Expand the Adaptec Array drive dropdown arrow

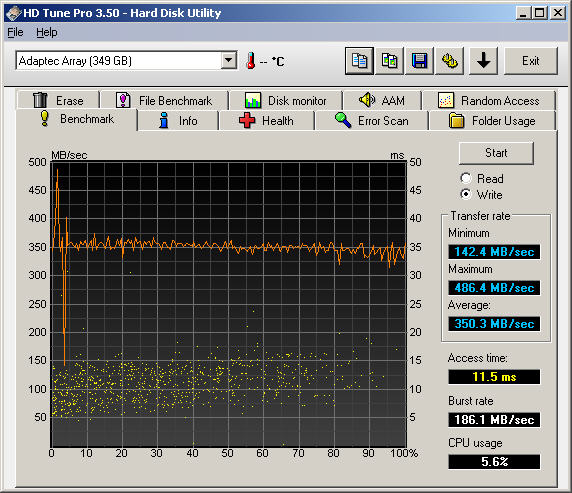coord(229,61)
